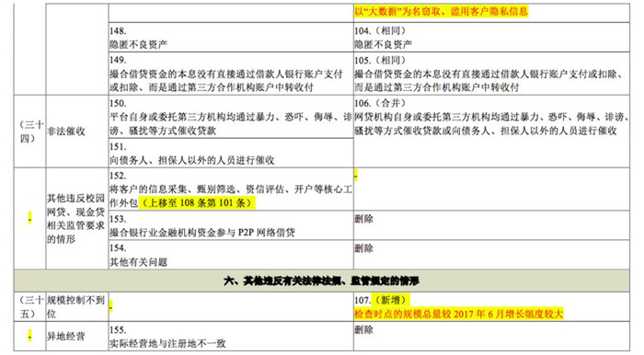Click cell 151 向债务人、担保人以外的人员

tap(231, 153)
